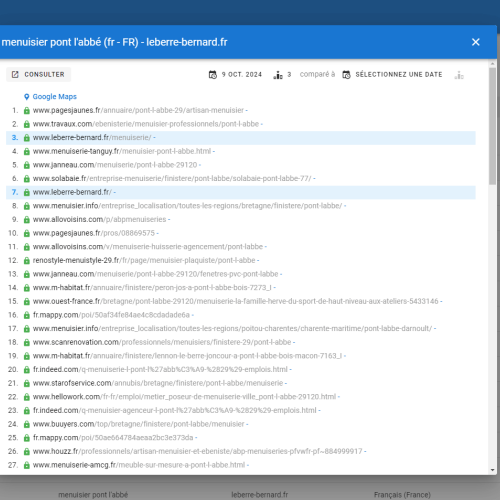Open result 21 starofservice.com link
The width and height of the screenshot is (500, 500).
[x=158, y=384]
